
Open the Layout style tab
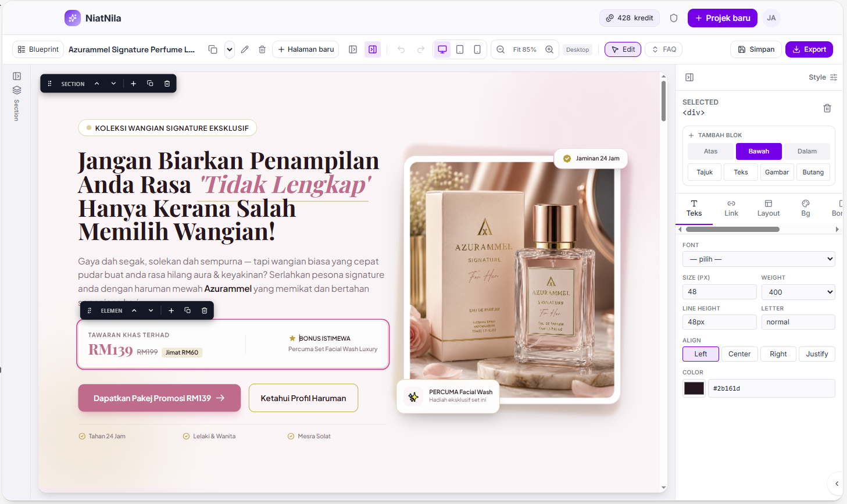tap(769, 208)
